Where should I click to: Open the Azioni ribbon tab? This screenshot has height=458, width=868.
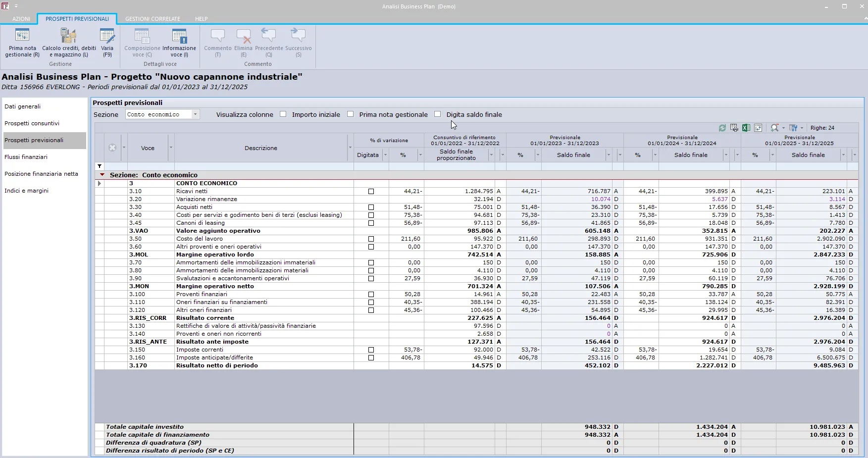click(21, 19)
